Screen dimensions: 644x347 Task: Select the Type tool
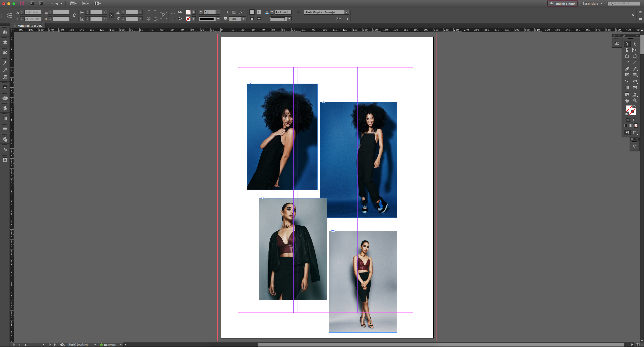pyautogui.click(x=627, y=63)
